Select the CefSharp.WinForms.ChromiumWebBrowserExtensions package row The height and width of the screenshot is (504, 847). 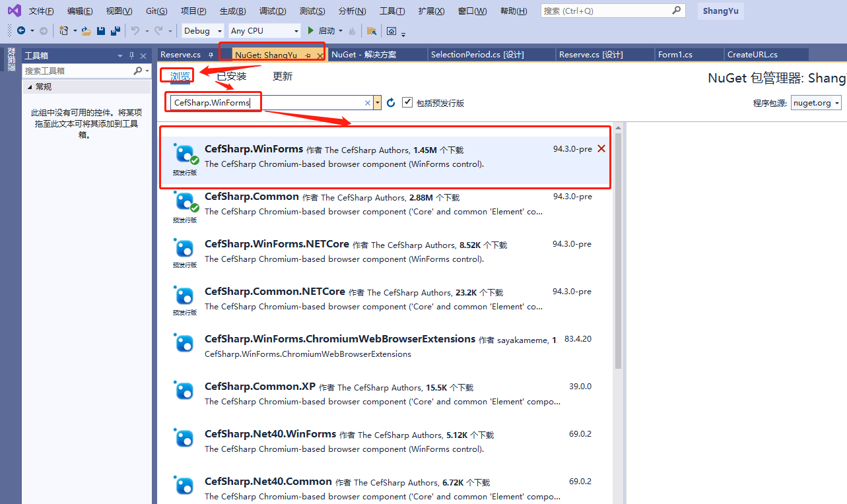(386, 346)
